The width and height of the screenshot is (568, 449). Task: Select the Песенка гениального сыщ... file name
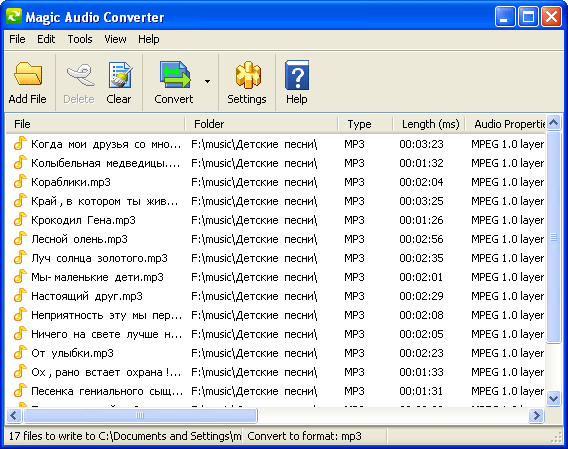tap(107, 391)
